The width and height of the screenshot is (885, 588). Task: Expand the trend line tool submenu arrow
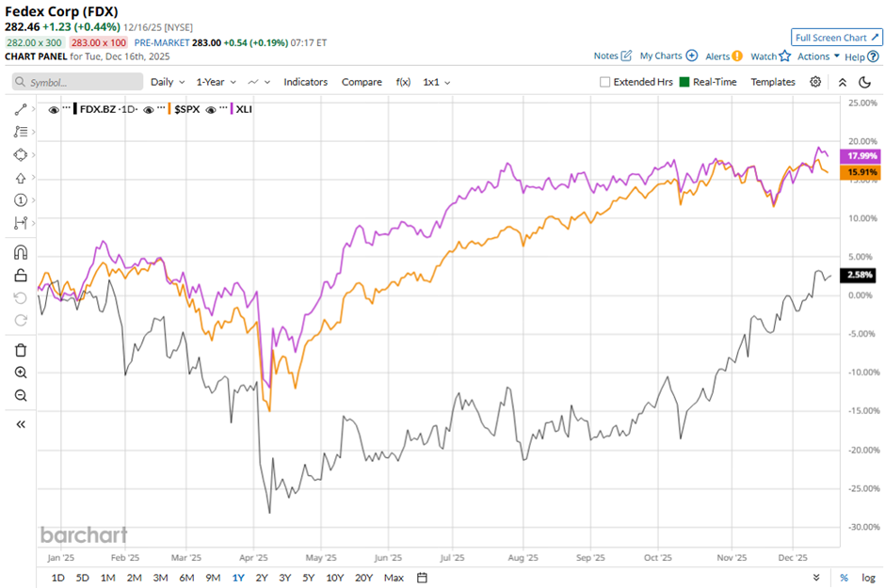click(33, 109)
